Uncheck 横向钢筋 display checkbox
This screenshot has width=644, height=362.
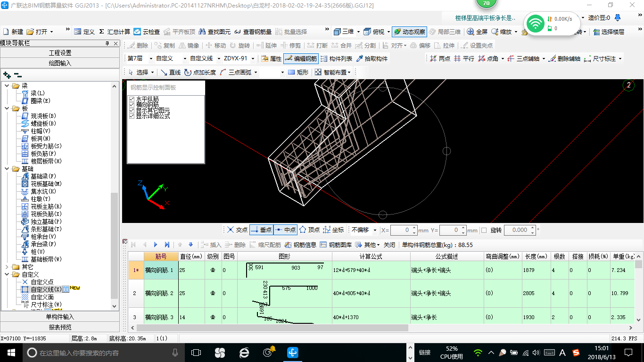132,105
